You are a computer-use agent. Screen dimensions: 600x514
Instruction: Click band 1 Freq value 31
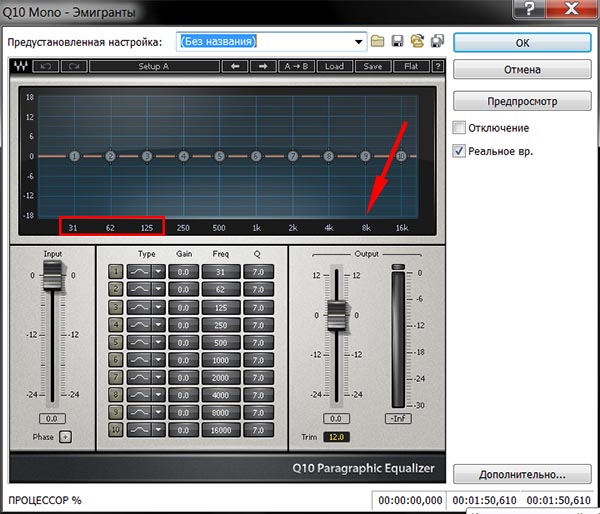tap(221, 272)
